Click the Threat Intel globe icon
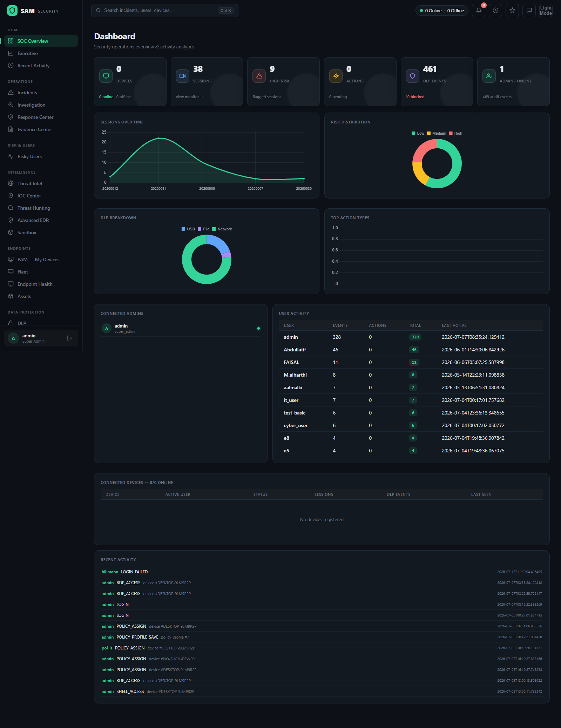This screenshot has width=561, height=728. point(11,183)
